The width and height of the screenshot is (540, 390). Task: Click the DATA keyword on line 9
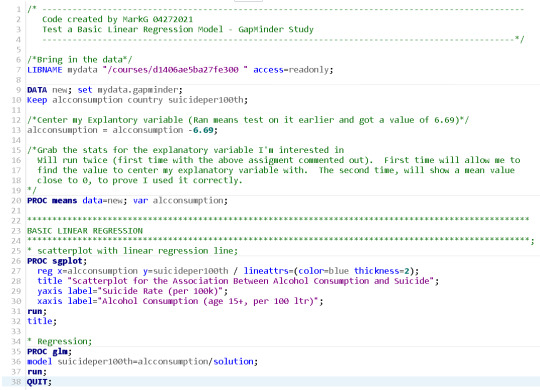[x=37, y=90]
